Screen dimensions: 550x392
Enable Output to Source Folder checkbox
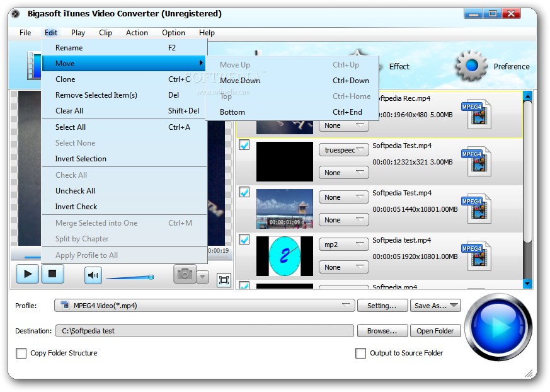(x=360, y=353)
